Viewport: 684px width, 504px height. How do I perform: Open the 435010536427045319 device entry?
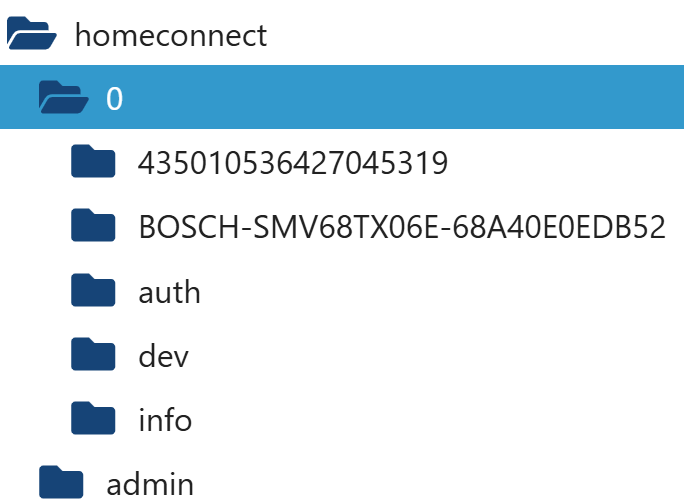(293, 163)
